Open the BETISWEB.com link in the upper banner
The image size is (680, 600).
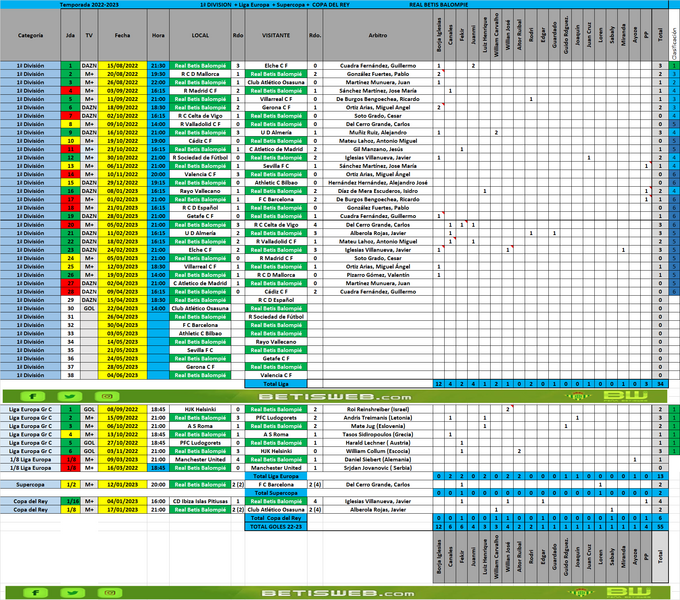click(x=335, y=397)
